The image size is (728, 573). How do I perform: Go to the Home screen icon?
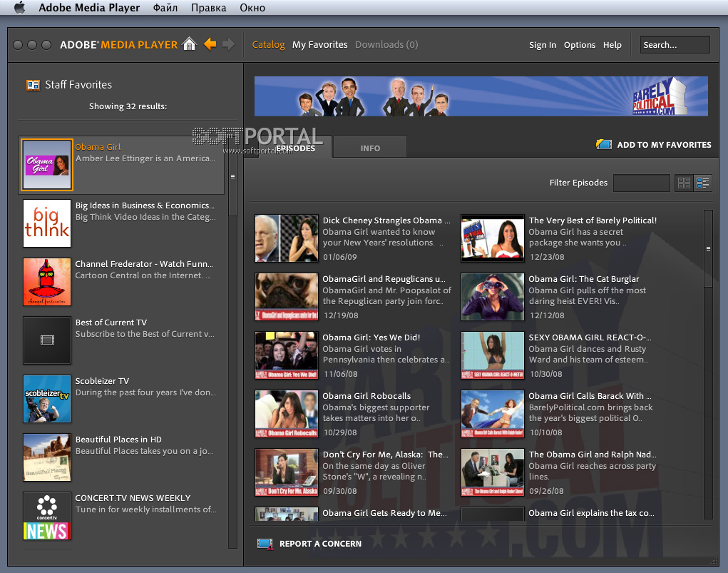pos(190,44)
